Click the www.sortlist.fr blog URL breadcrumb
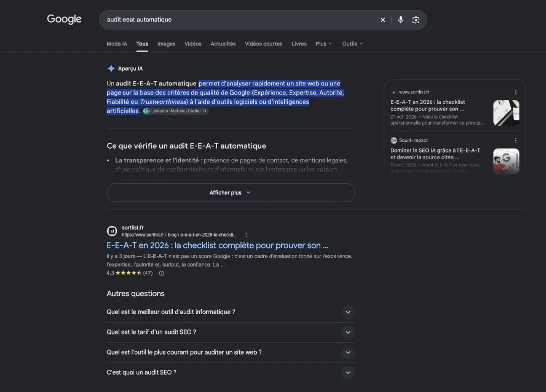 point(179,235)
